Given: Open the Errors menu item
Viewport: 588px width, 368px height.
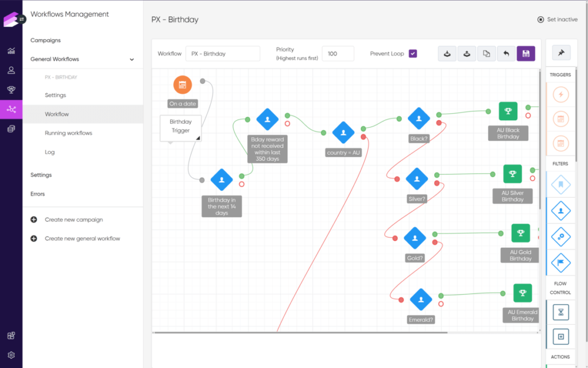Looking at the screenshot, I should point(37,194).
